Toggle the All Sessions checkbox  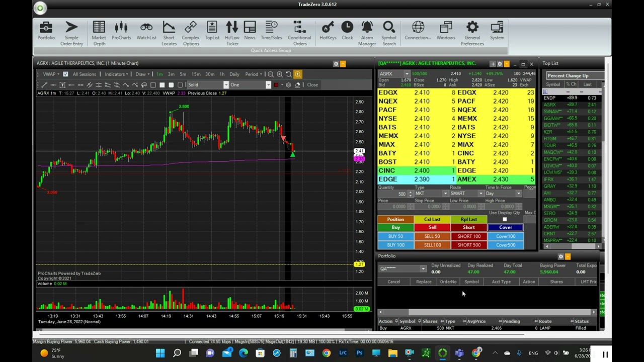[65, 74]
